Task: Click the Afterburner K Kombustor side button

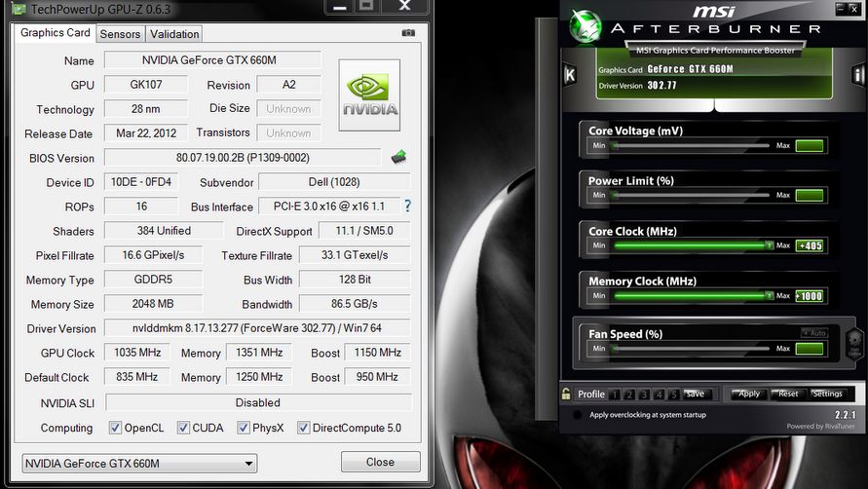Action: [570, 75]
